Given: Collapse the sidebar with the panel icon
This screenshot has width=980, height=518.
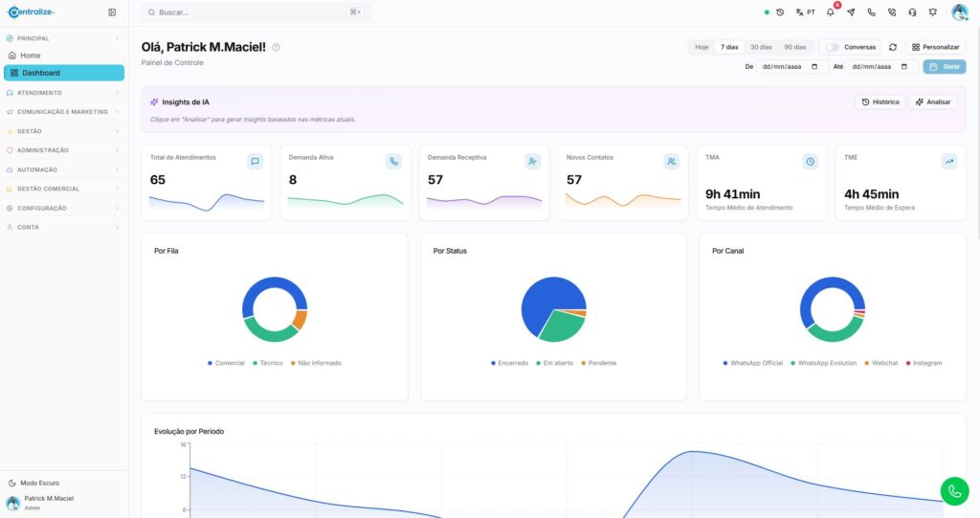Looking at the screenshot, I should click(112, 11).
